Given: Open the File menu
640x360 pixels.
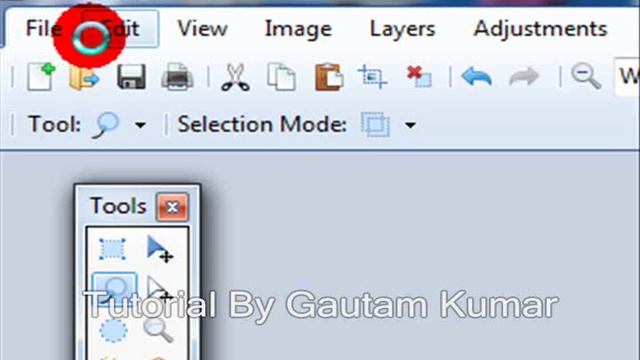Looking at the screenshot, I should coord(44,29).
